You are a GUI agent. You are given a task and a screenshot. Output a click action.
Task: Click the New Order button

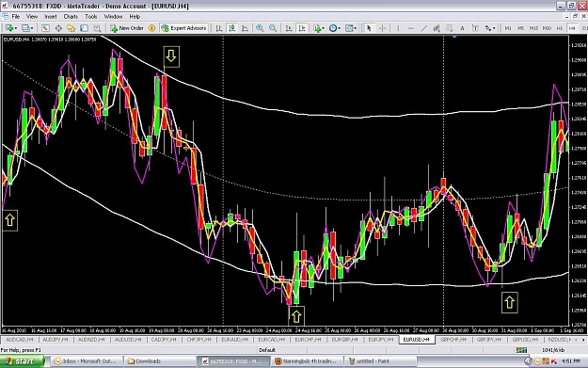tap(127, 28)
